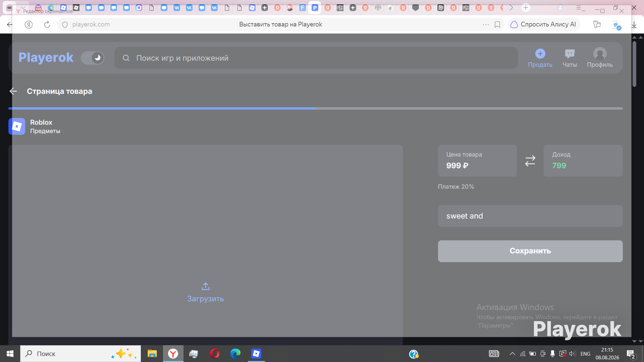Click the battery tray icon
644x362 pixels.
pyautogui.click(x=532, y=354)
